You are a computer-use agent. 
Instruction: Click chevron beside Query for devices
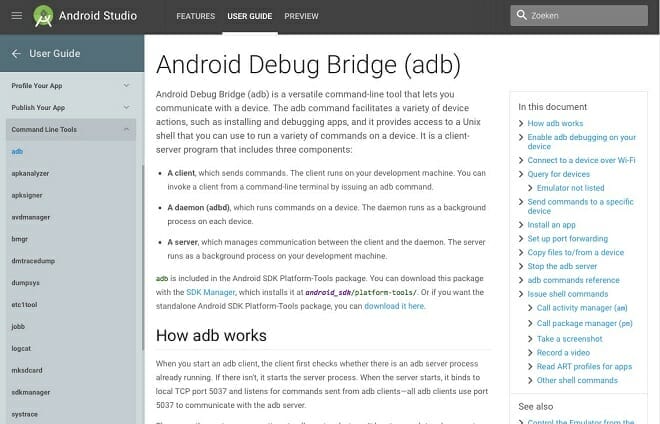(521, 174)
